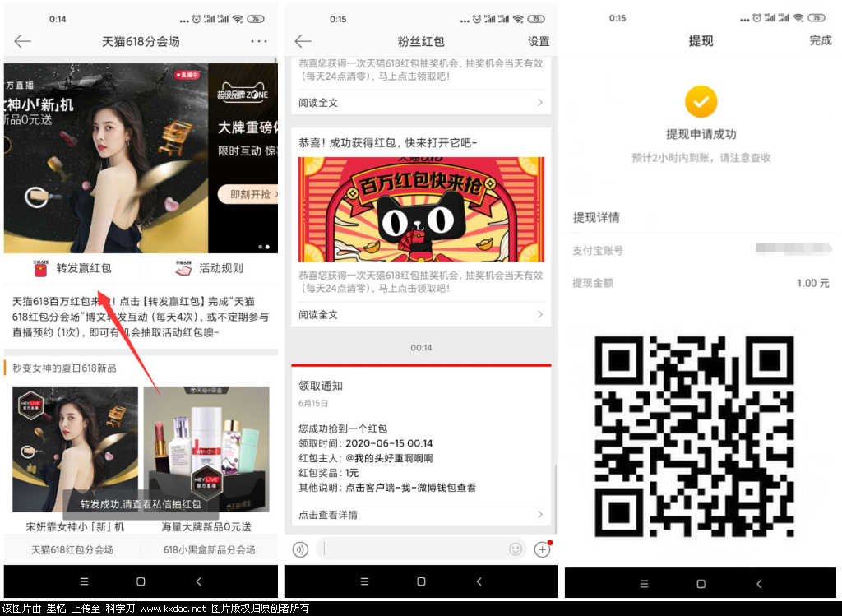Tap the red packet icon beside 转发赢红包
This screenshot has width=842, height=616.
point(40,268)
